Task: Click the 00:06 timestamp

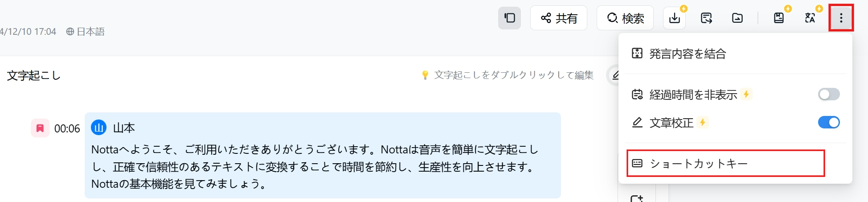Action: tap(67, 129)
